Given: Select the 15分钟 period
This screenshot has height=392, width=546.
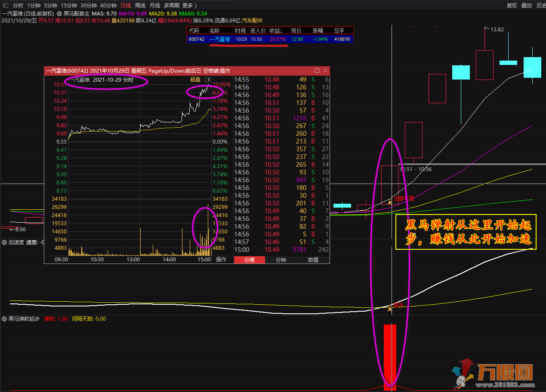Looking at the screenshot, I should coord(69,6).
